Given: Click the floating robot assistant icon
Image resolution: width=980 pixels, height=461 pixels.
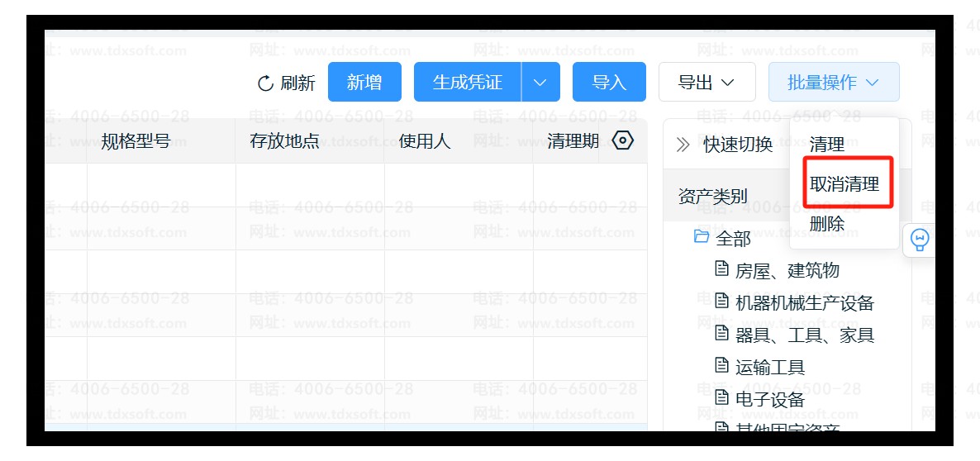Looking at the screenshot, I should point(919,240).
